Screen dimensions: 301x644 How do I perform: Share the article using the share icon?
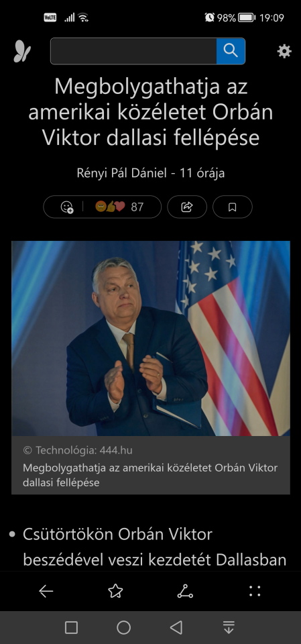click(x=187, y=207)
